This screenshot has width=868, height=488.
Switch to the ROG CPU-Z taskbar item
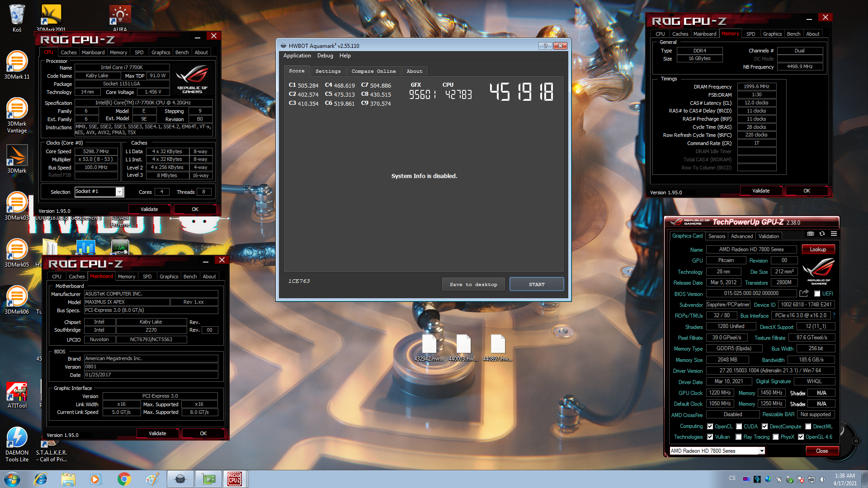235,479
